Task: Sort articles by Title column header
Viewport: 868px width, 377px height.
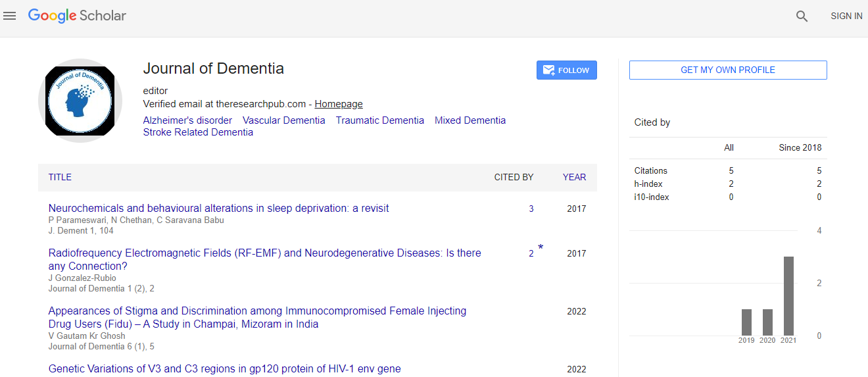Action: point(60,177)
